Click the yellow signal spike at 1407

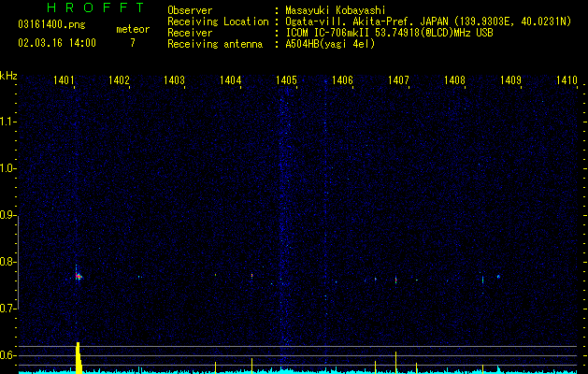pyautogui.click(x=396, y=362)
